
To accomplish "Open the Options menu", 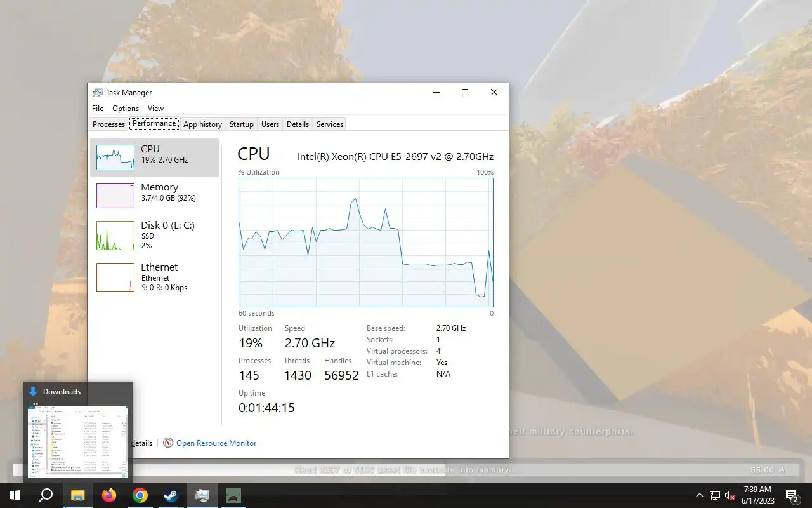I will click(126, 109).
